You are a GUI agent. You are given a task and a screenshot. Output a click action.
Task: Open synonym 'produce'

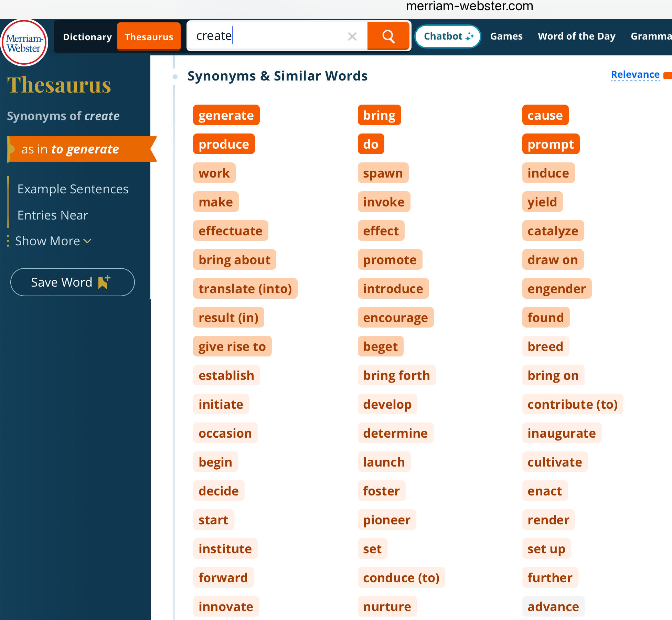[224, 144]
